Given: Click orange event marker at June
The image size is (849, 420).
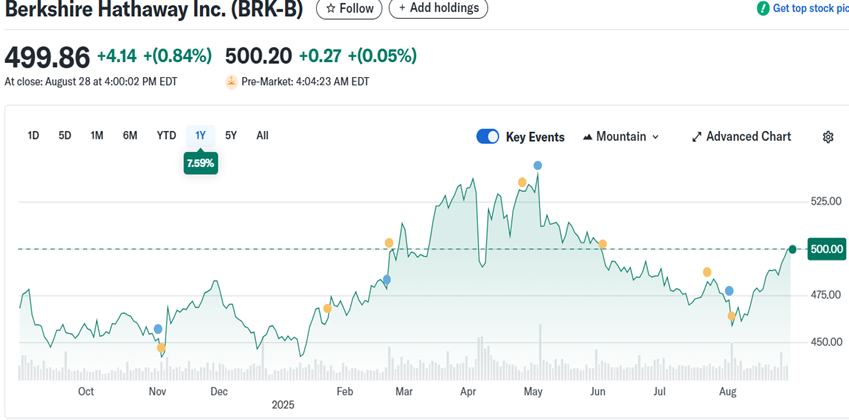Looking at the screenshot, I should pyautogui.click(x=602, y=244).
